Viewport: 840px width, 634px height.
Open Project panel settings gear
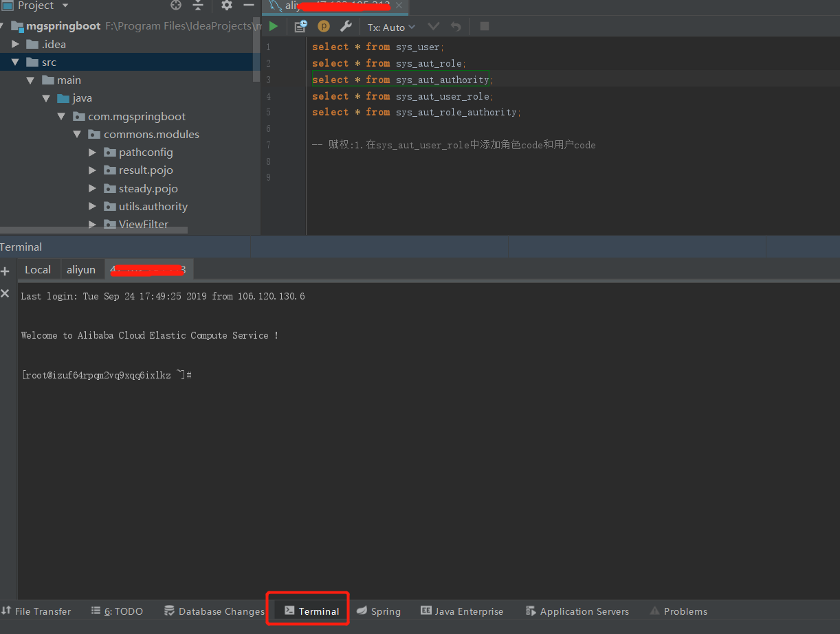[226, 5]
